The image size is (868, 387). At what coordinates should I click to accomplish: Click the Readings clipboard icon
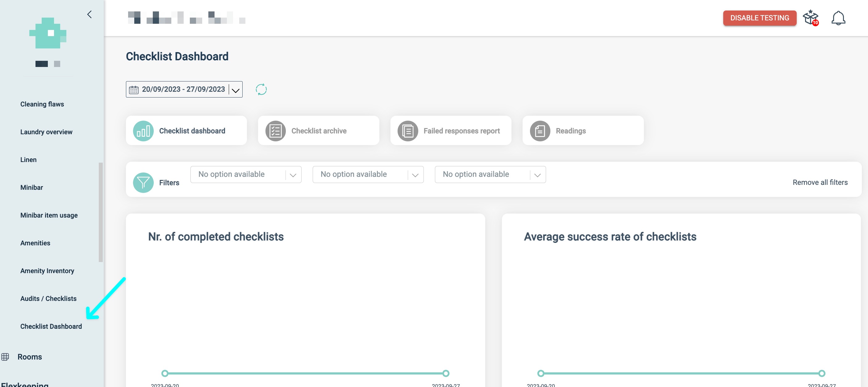coord(540,131)
